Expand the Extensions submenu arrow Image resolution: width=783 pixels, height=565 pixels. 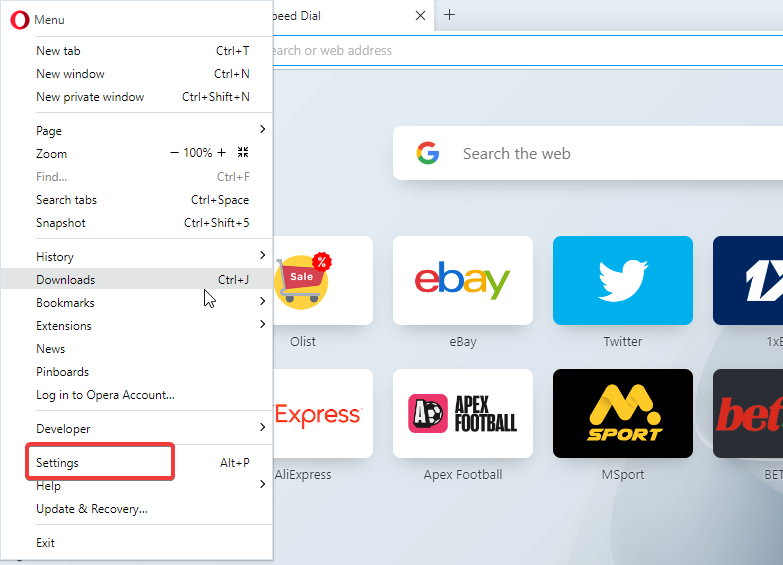(263, 324)
